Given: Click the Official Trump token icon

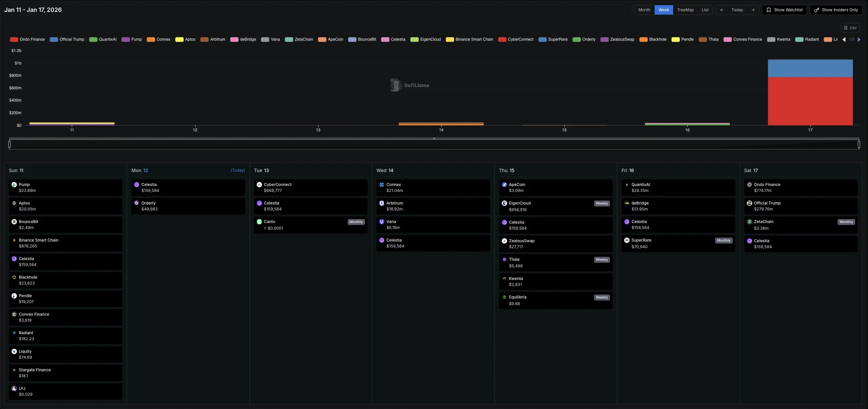Looking at the screenshot, I should click(x=749, y=203).
